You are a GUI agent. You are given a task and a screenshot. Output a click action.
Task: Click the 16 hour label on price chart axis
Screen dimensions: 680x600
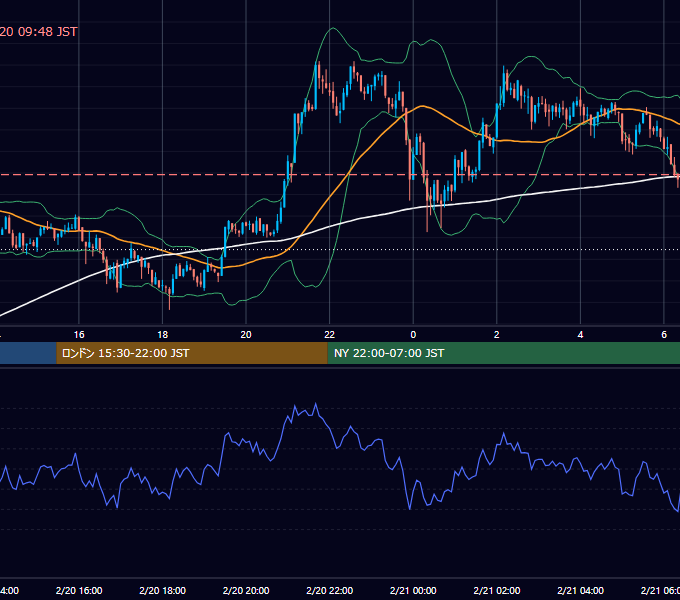(x=79, y=335)
